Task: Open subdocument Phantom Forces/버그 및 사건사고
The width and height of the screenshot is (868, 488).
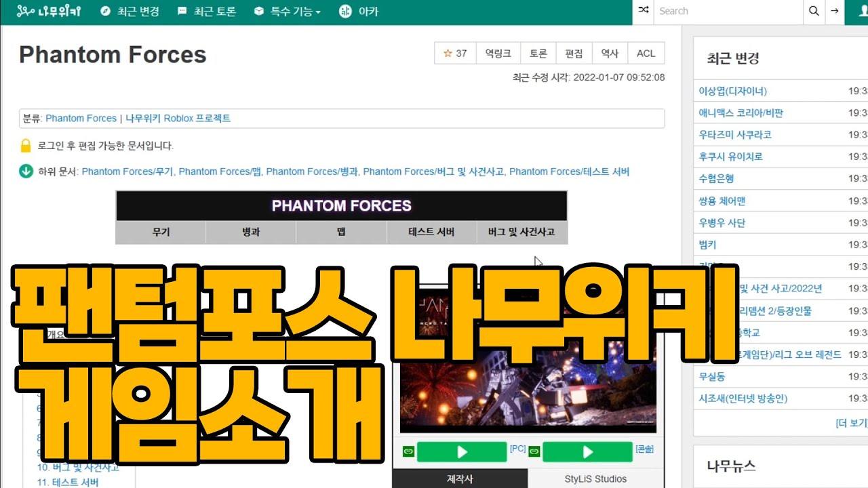Action: 433,171
